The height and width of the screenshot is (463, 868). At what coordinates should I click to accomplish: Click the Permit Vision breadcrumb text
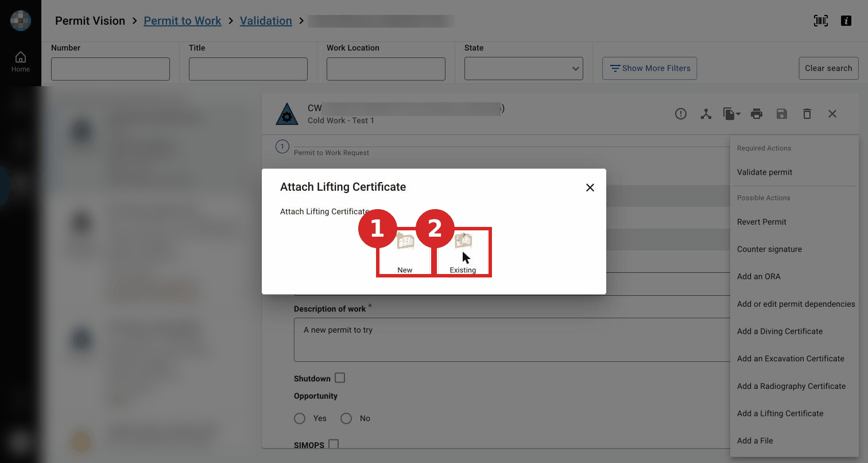pyautogui.click(x=90, y=21)
